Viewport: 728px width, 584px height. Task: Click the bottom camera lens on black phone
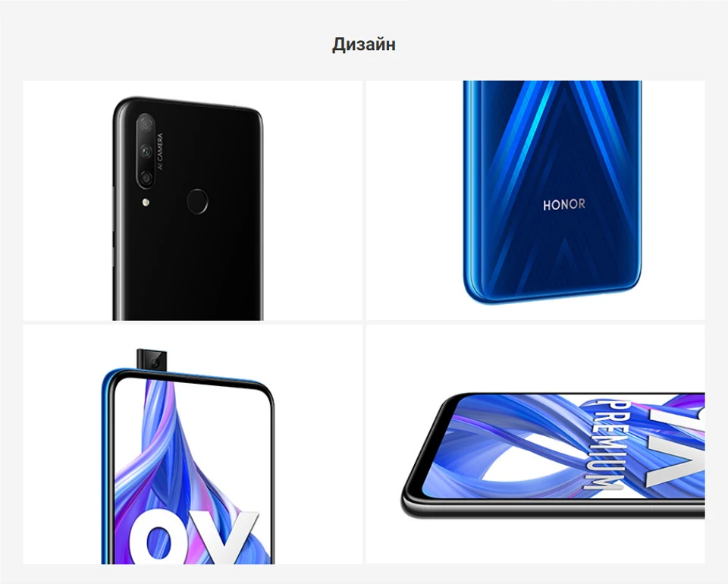[x=146, y=177]
